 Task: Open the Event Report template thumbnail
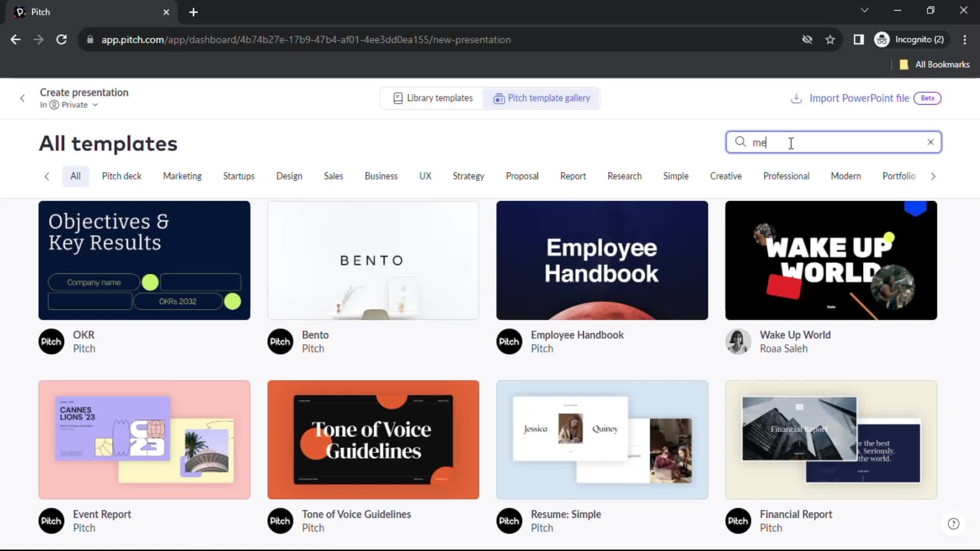tap(144, 440)
